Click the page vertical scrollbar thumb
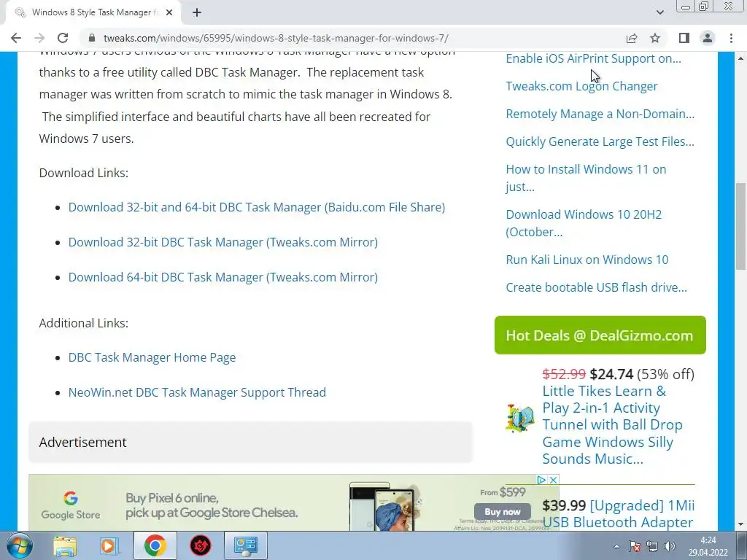747x560 pixels. (x=740, y=226)
